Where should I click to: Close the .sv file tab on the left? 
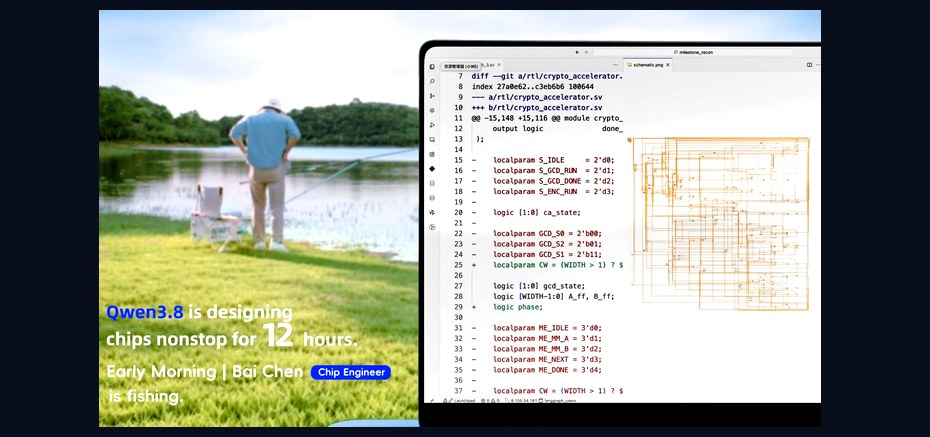pos(499,65)
